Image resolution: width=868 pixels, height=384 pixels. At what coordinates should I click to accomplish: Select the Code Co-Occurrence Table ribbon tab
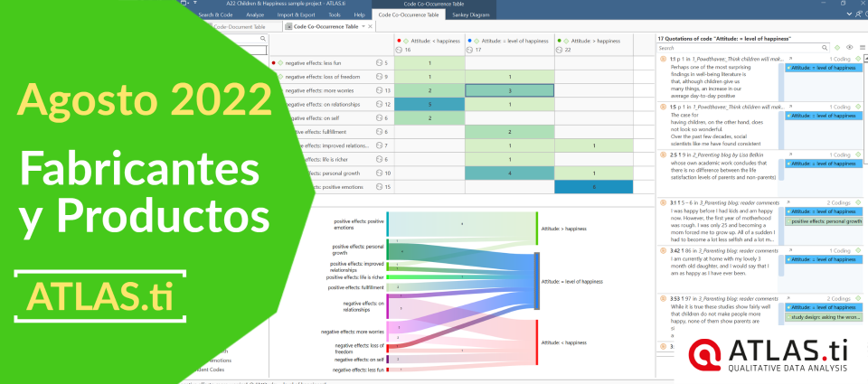pos(409,15)
